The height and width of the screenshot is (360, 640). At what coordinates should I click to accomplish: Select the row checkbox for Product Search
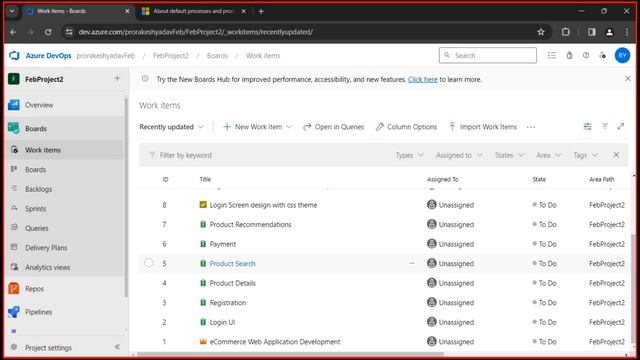149,263
